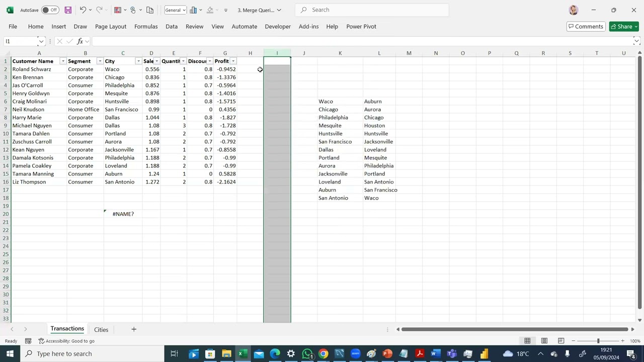This screenshot has height=362, width=644.
Task: Open the undo history dropdown arrow
Action: point(91,10)
